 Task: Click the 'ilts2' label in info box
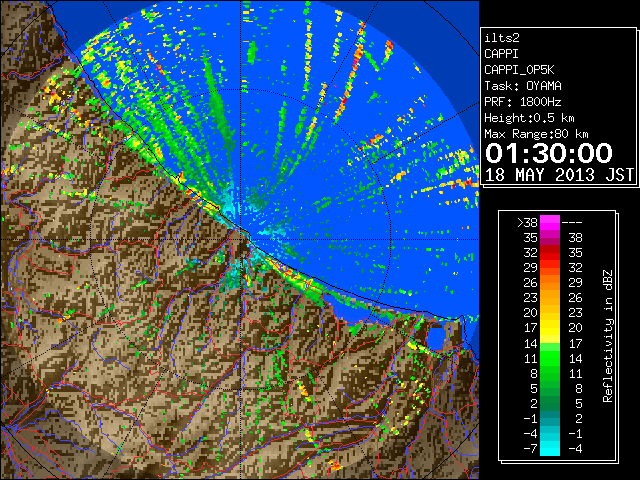pyautogui.click(x=502, y=38)
